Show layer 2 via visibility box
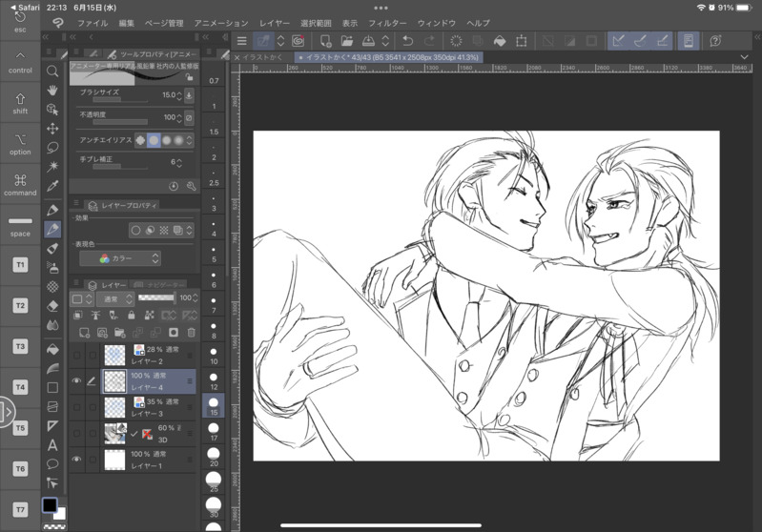The height and width of the screenshot is (532, 762). point(77,356)
